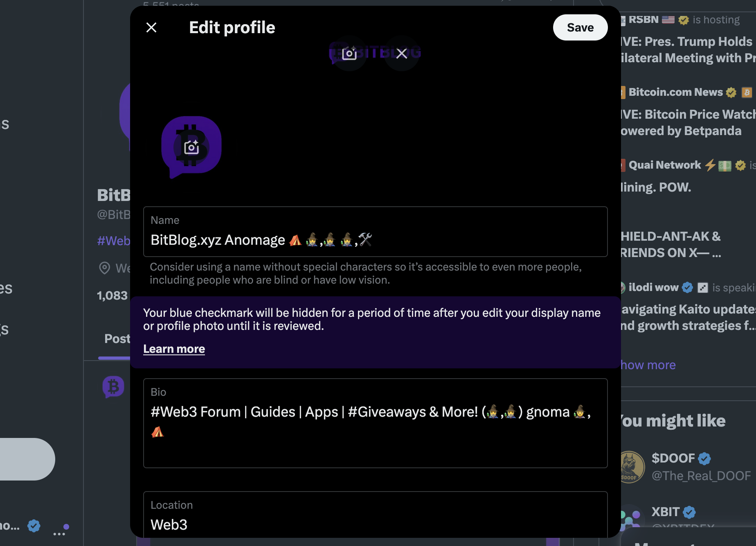
Task: Click the add banner photo camera icon
Action: tap(349, 54)
